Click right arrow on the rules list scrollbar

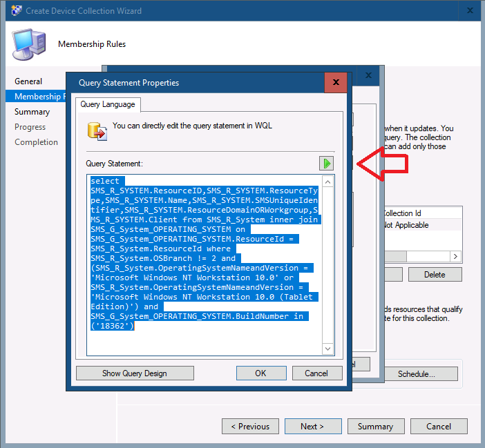pyautogui.click(x=455, y=256)
